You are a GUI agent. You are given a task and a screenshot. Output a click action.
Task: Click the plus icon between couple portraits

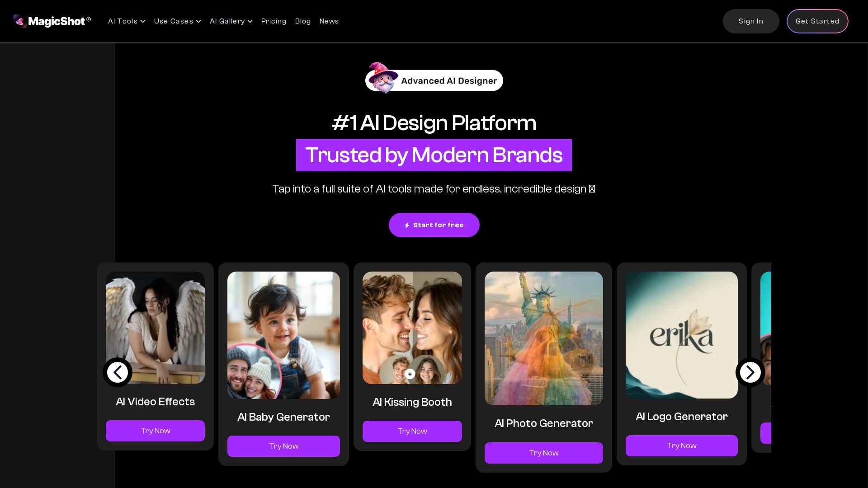[410, 374]
